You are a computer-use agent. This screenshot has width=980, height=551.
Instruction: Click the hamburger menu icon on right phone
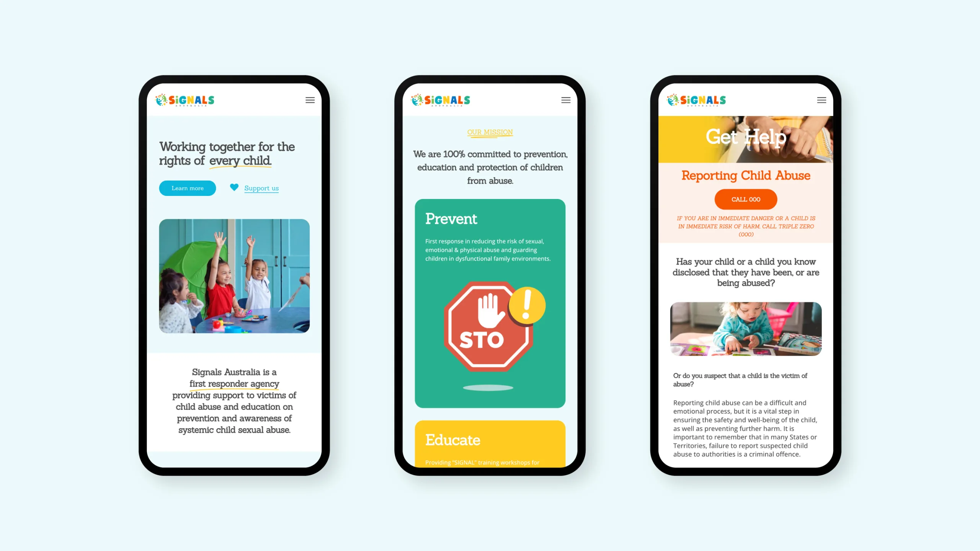822,100
